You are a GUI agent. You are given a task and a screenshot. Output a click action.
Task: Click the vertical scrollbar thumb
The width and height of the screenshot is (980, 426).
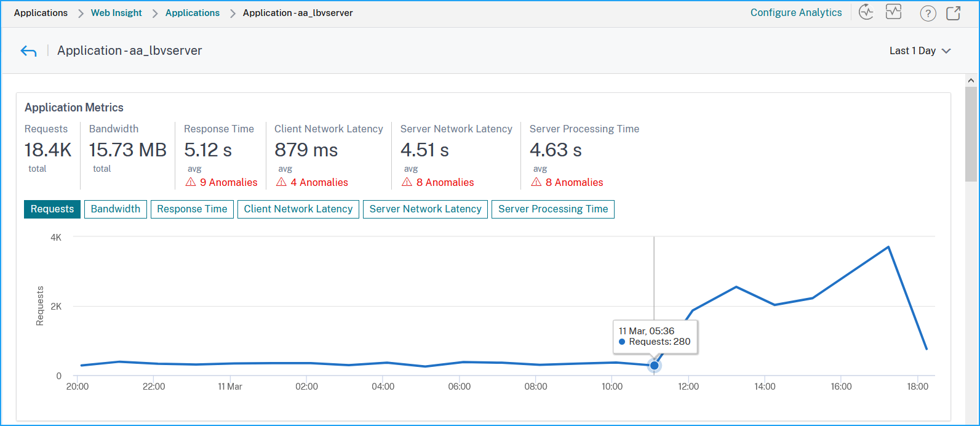coord(971,134)
